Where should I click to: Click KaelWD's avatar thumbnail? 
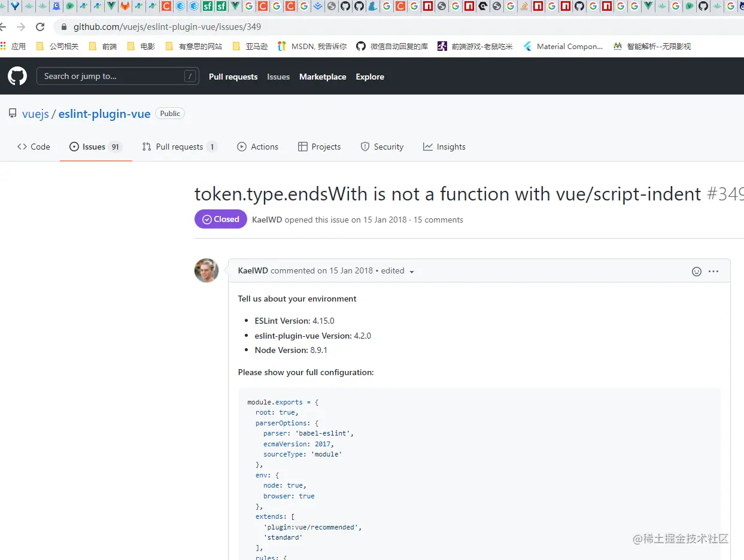(x=206, y=270)
